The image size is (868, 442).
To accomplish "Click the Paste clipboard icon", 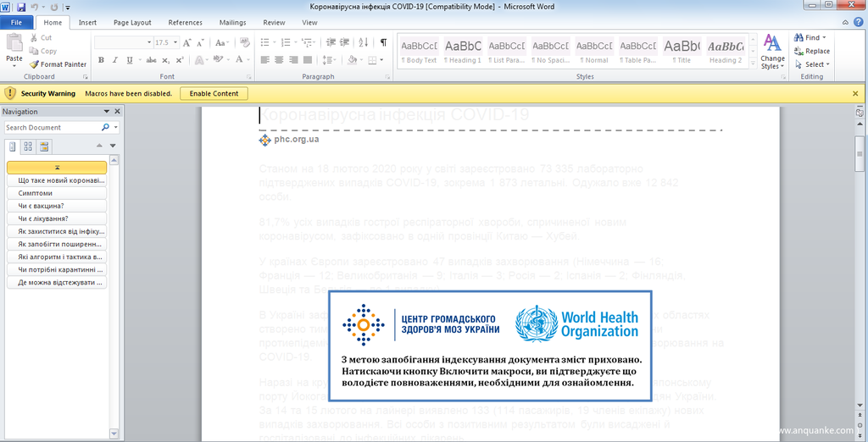I will coord(14,45).
